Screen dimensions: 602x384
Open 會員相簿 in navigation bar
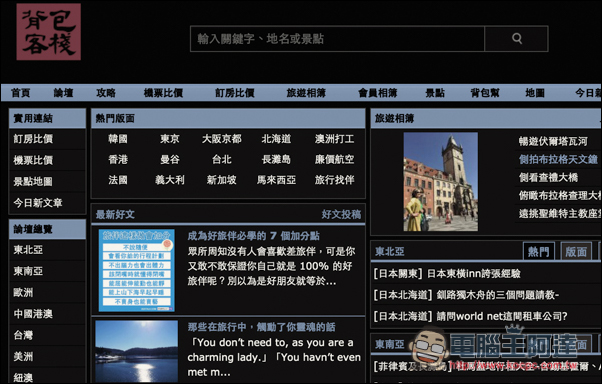click(377, 93)
